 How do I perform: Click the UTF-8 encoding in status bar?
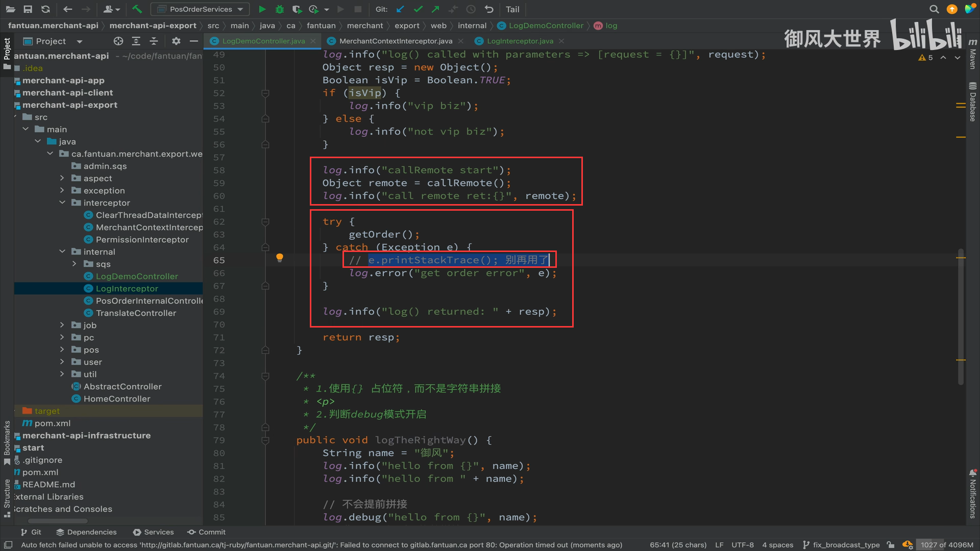743,545
